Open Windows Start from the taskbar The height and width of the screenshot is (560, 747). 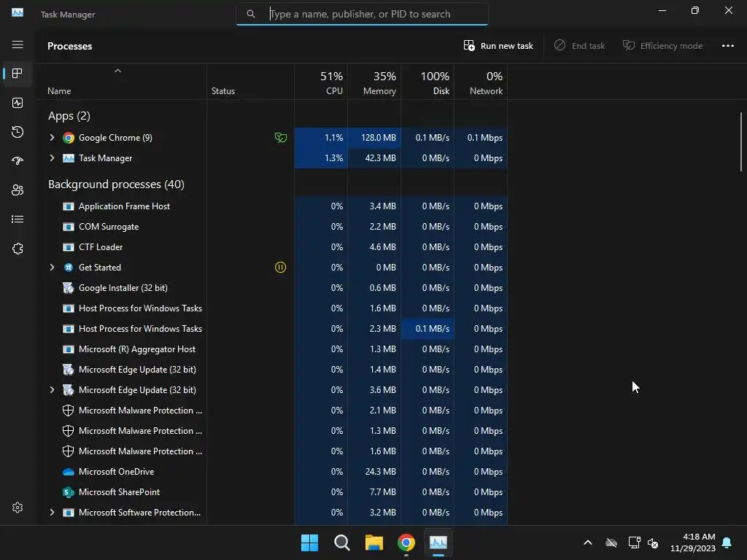pyautogui.click(x=309, y=542)
